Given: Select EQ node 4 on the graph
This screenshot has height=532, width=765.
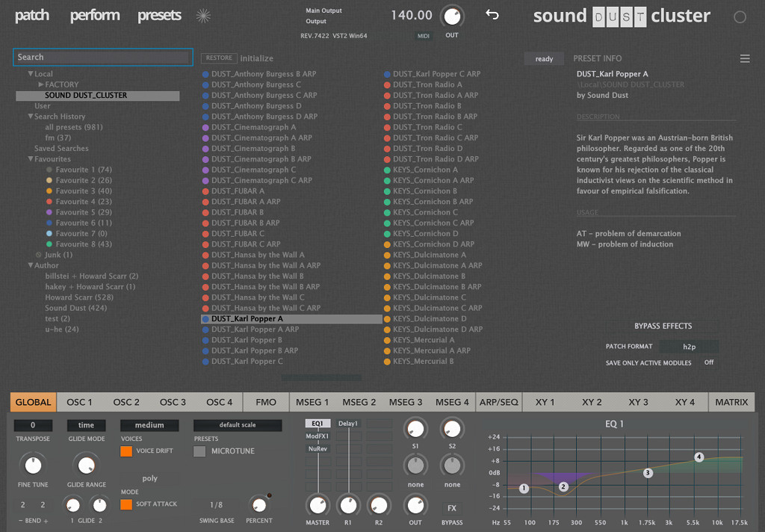Looking at the screenshot, I should pos(699,457).
